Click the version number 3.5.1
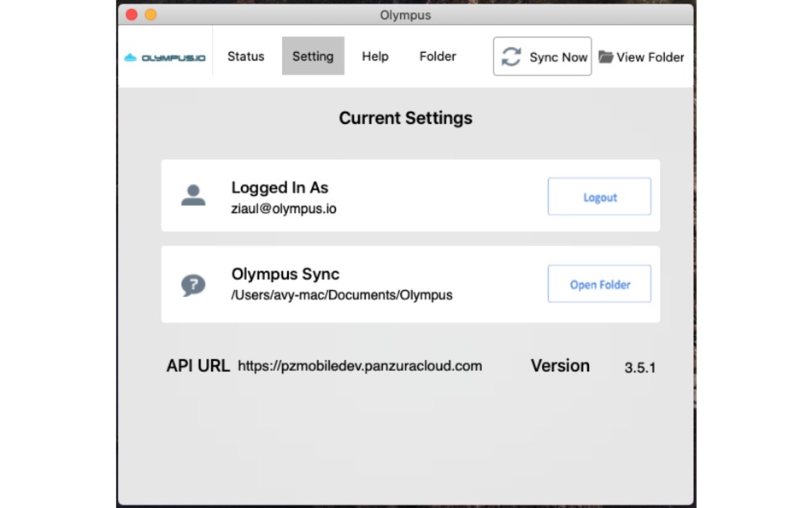This screenshot has width=812, height=508. [640, 368]
